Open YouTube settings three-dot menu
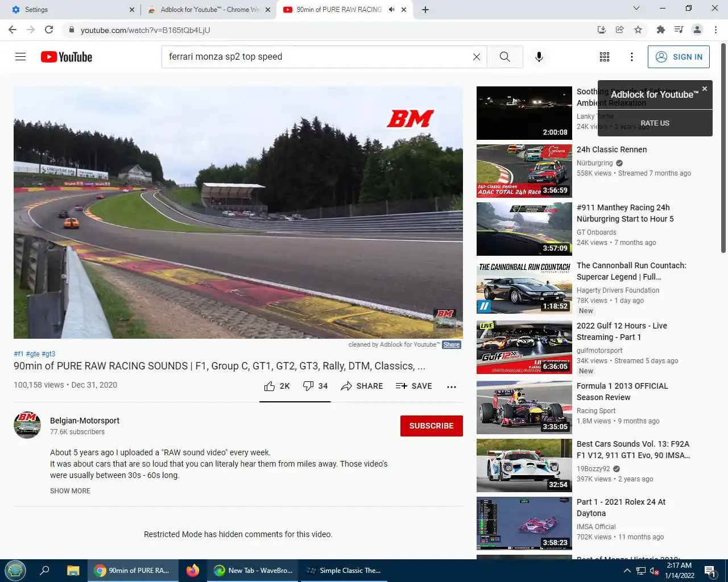Viewport: 728px width, 582px height. point(632,57)
